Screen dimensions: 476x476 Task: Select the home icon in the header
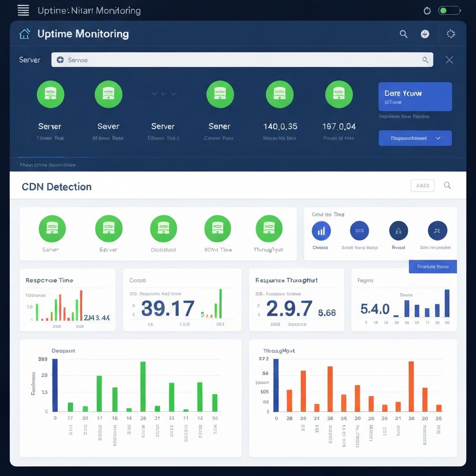[x=25, y=33]
